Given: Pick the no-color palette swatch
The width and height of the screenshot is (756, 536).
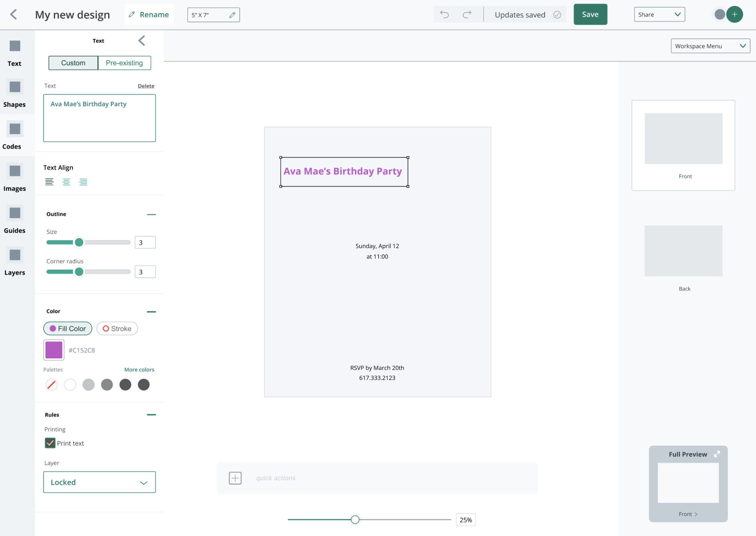Looking at the screenshot, I should (x=51, y=385).
